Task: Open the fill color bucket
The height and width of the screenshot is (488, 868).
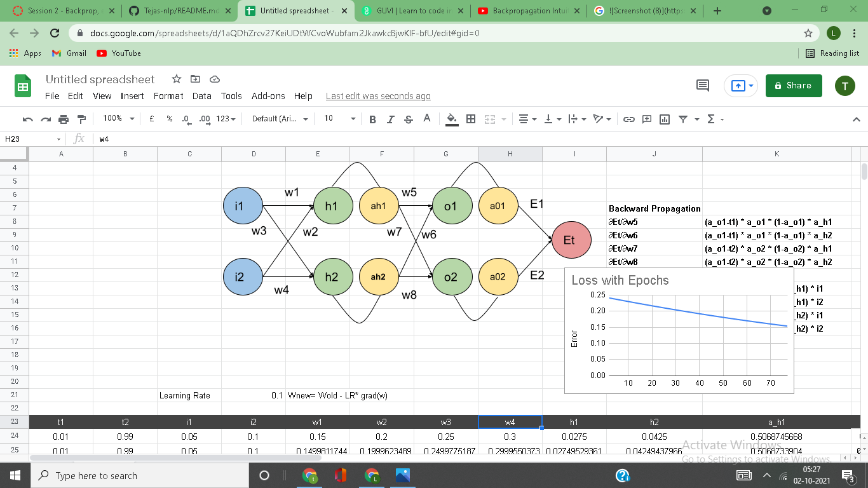Action: (x=452, y=119)
